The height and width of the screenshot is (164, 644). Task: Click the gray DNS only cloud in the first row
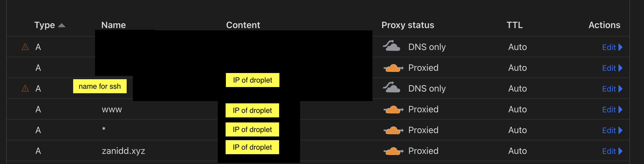(392, 46)
